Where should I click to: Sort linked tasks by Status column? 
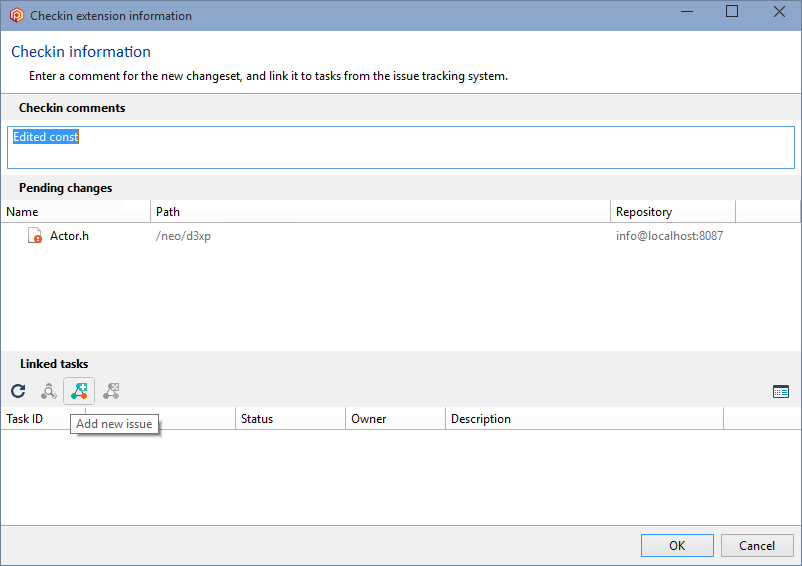click(x=290, y=419)
